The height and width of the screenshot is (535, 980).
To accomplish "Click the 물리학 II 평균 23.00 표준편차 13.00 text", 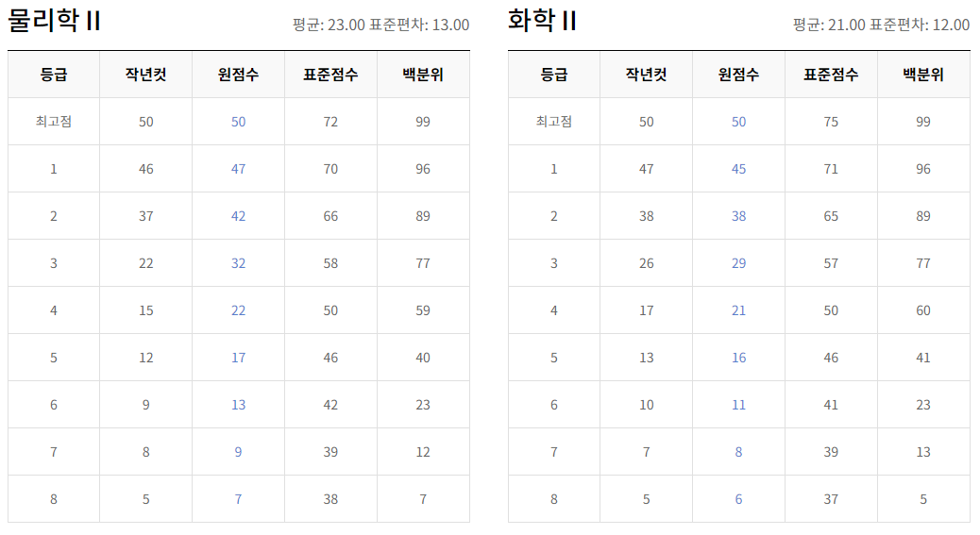I will 380,25.
